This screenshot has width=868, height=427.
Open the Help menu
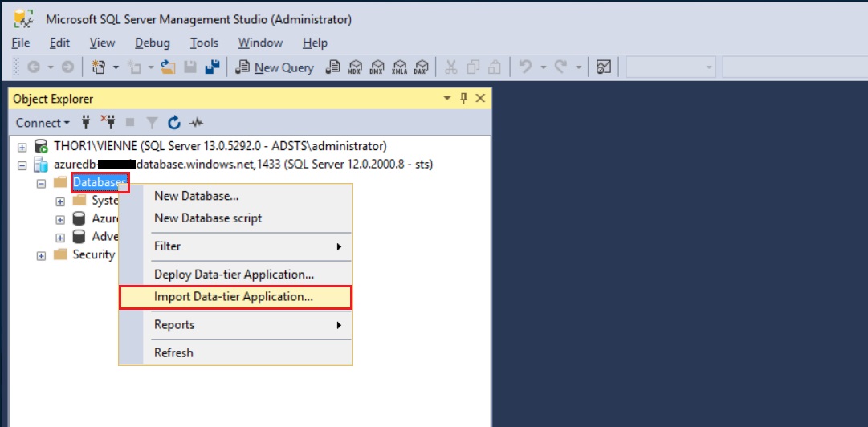coord(315,43)
